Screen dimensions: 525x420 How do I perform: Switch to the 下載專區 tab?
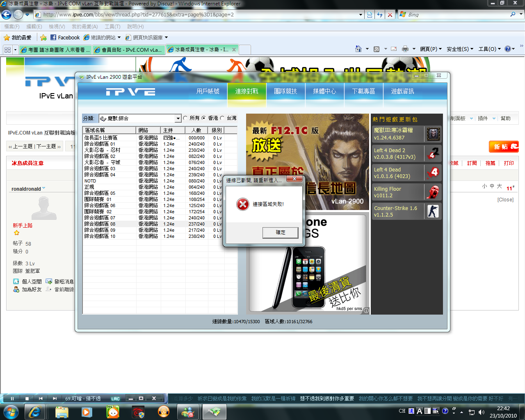[363, 91]
